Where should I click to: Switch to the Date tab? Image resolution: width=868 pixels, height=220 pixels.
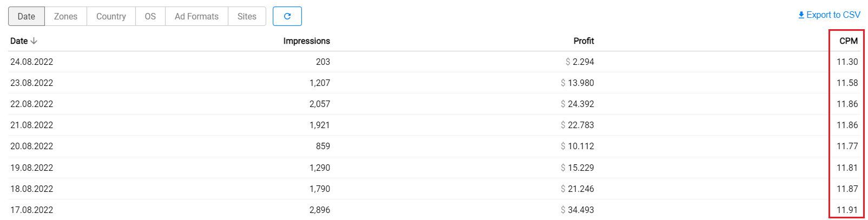point(26,16)
